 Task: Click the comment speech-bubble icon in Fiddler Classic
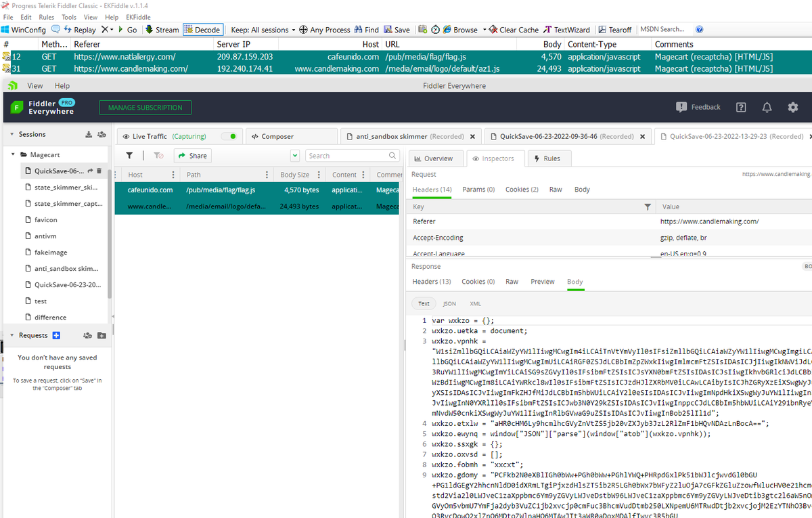(55, 30)
